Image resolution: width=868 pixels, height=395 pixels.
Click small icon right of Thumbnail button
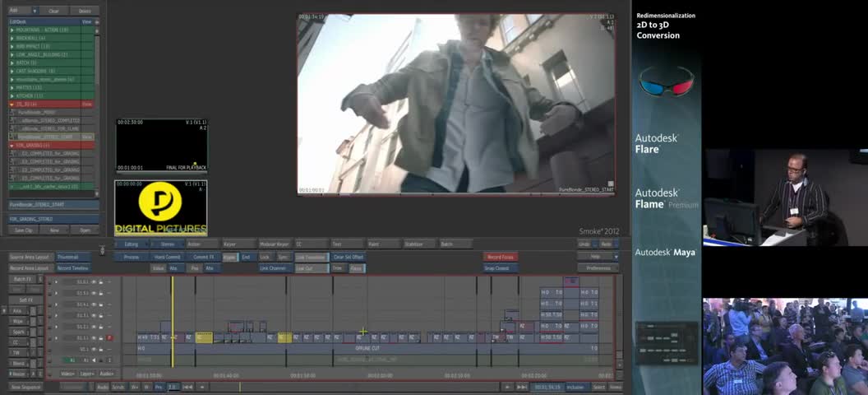[x=102, y=250]
